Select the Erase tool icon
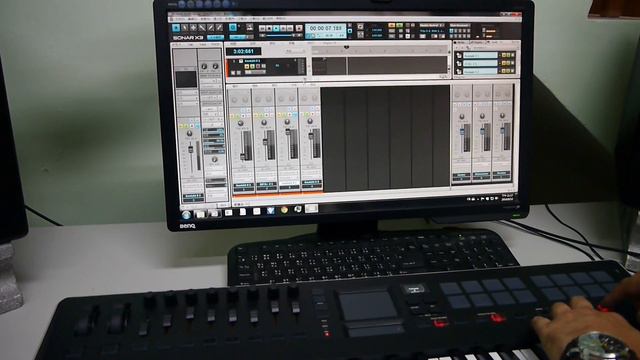Screen dimensions: 640x360 pos(219,28)
